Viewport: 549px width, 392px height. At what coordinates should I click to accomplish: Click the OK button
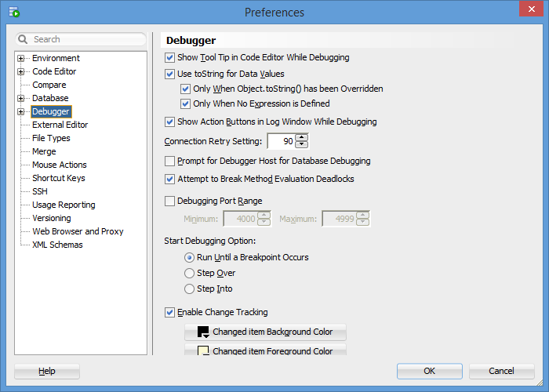pos(429,371)
